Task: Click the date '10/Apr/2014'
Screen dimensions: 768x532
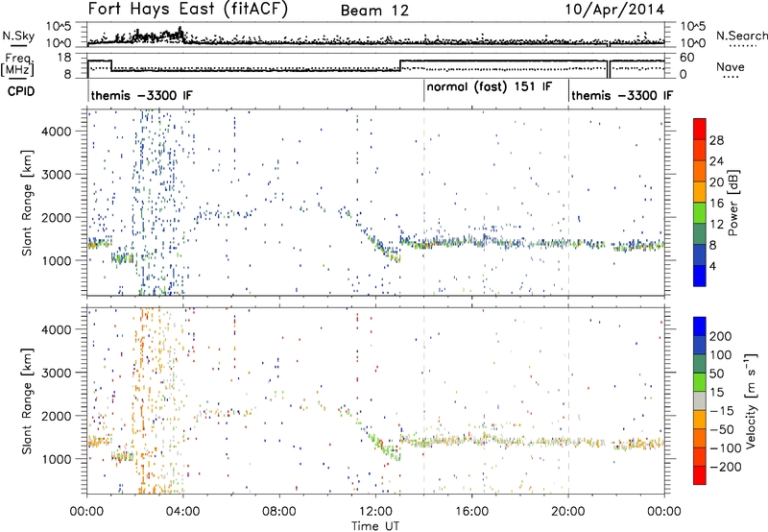Action: coord(614,10)
